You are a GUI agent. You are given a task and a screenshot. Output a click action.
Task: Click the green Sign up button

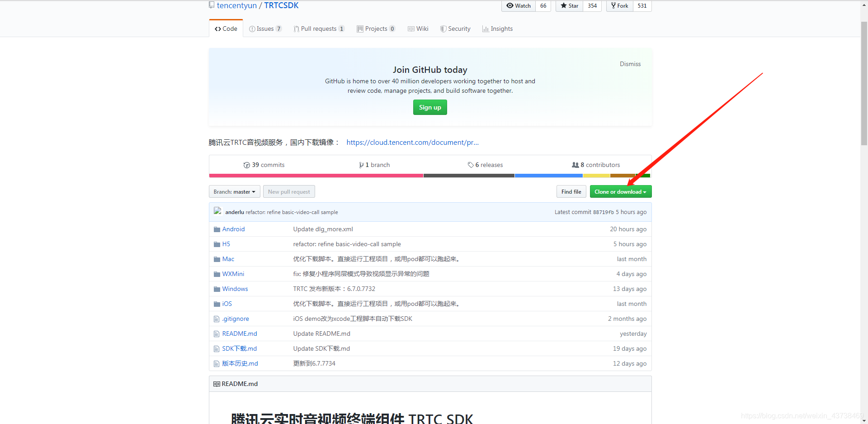430,107
